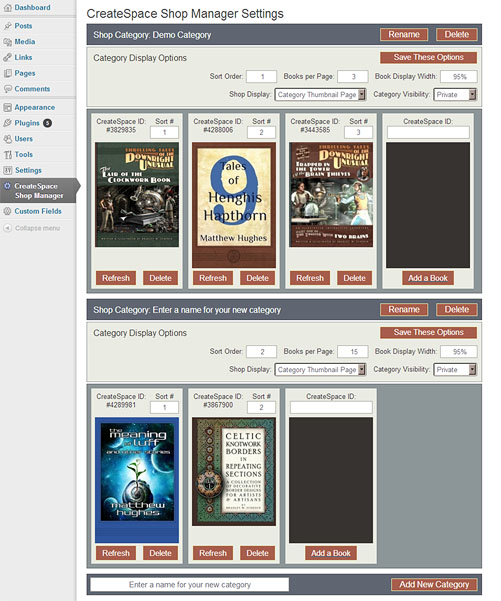Delete the Demo Category shop category
The height and width of the screenshot is (601, 501).
457,34
